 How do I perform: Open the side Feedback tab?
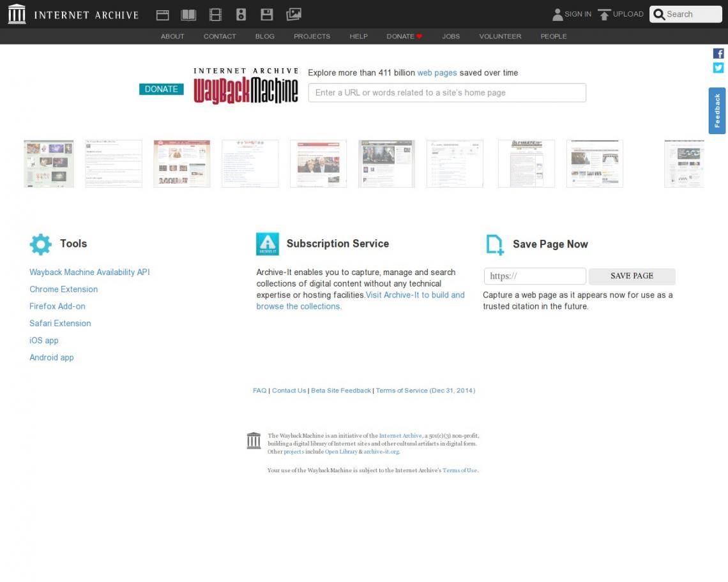(717, 110)
